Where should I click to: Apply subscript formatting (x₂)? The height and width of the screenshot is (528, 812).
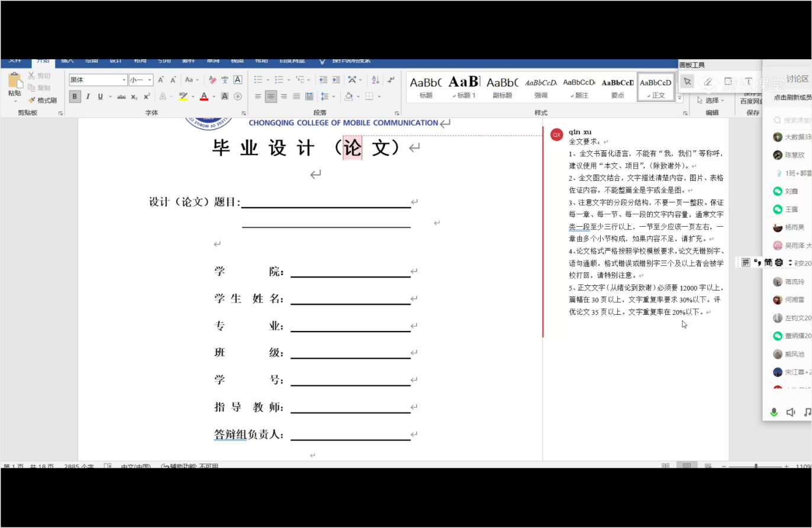coord(134,96)
